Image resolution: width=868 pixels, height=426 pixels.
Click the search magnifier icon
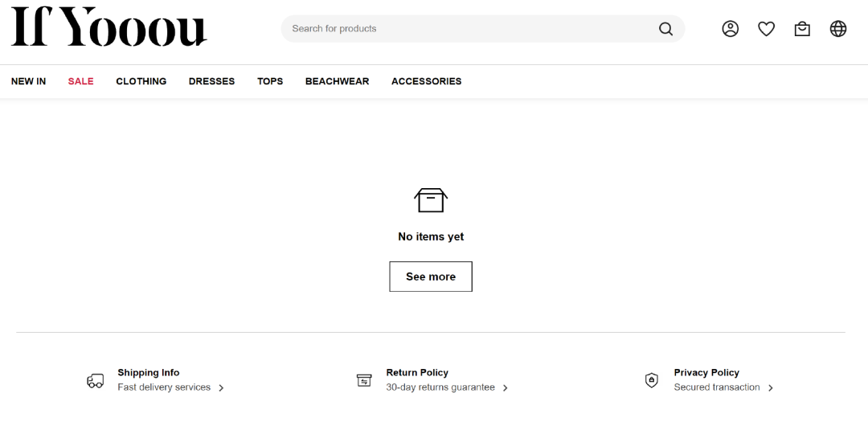666,29
